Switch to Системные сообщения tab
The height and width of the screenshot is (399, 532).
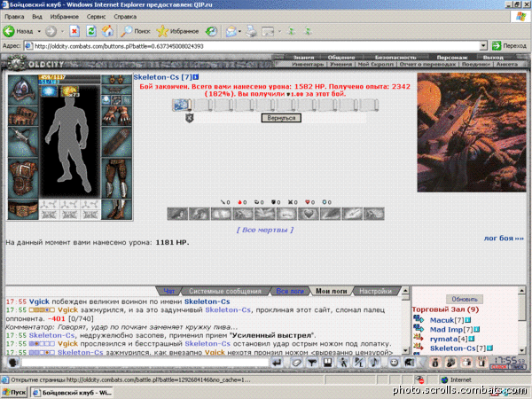pos(225,291)
